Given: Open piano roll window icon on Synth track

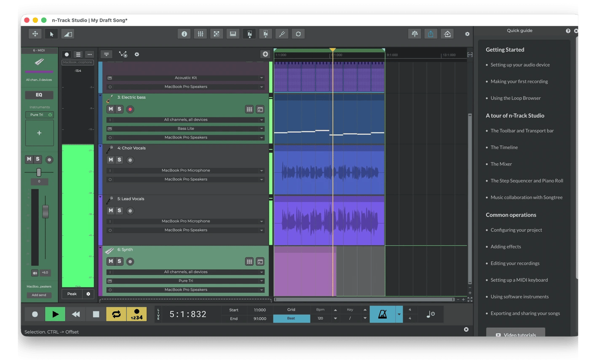Looking at the screenshot, I should tap(260, 262).
